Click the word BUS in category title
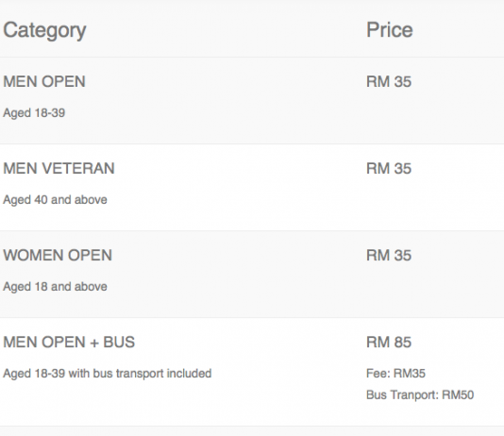Image resolution: width=504 pixels, height=436 pixels. pyautogui.click(x=119, y=342)
